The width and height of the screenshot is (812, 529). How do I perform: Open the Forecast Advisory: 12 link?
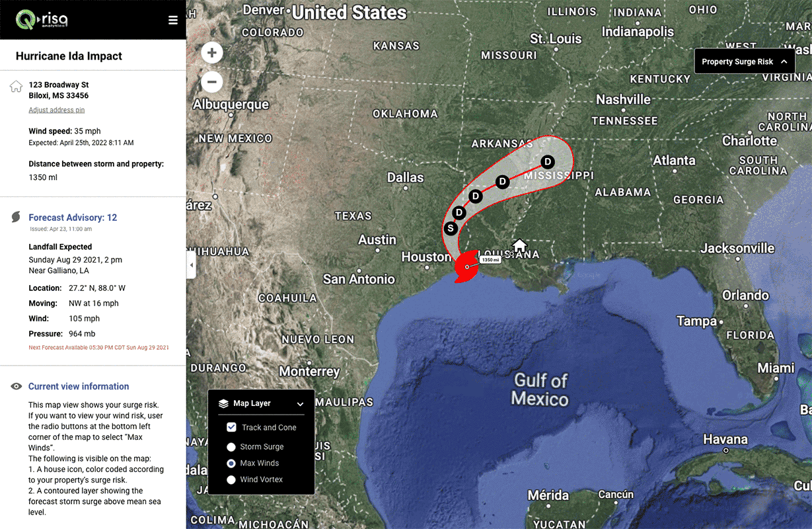click(x=73, y=218)
